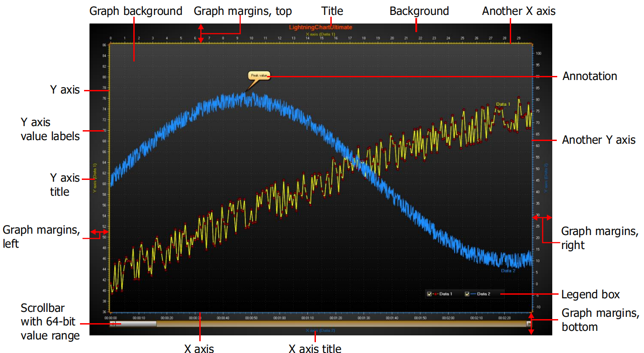
Task: Uncheck the Data 2 legend checkbox
Action: [x=467, y=294]
